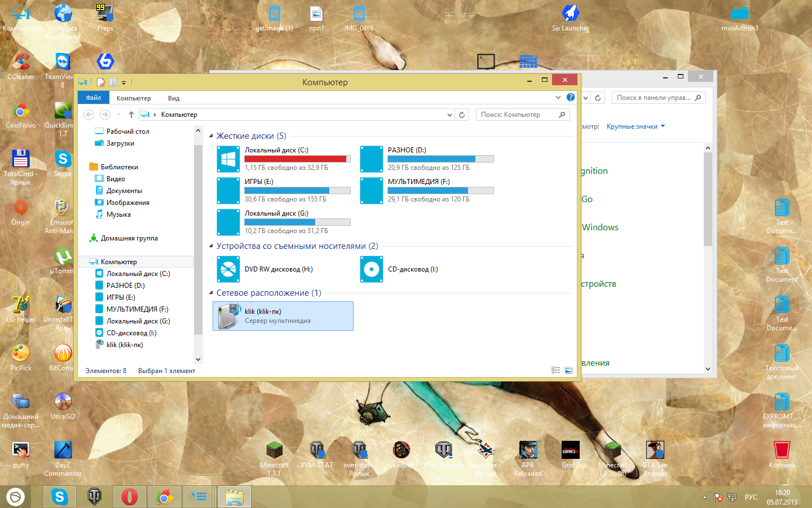Select the Local Disk (C:) drive icon
The width and height of the screenshot is (812, 508).
(x=228, y=159)
